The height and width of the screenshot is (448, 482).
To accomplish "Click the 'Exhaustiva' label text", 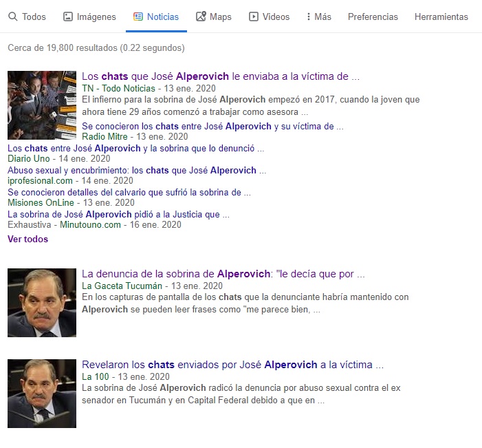I will tap(29, 224).
